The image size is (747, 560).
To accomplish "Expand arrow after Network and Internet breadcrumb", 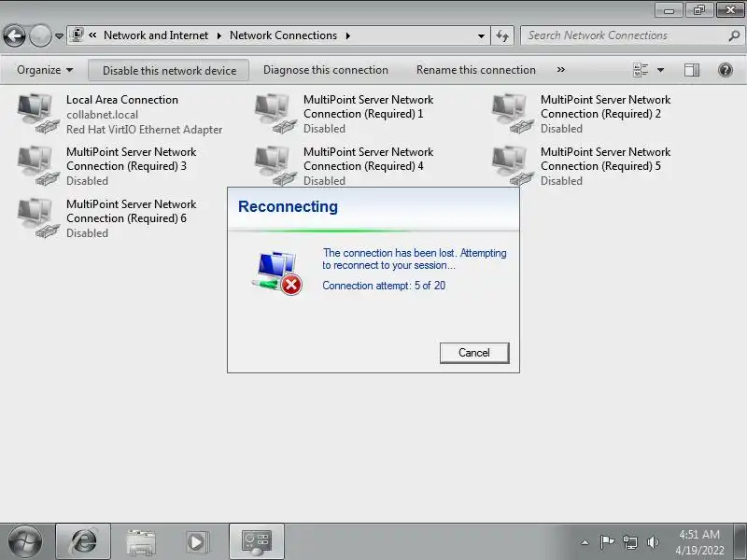I will coord(219,35).
